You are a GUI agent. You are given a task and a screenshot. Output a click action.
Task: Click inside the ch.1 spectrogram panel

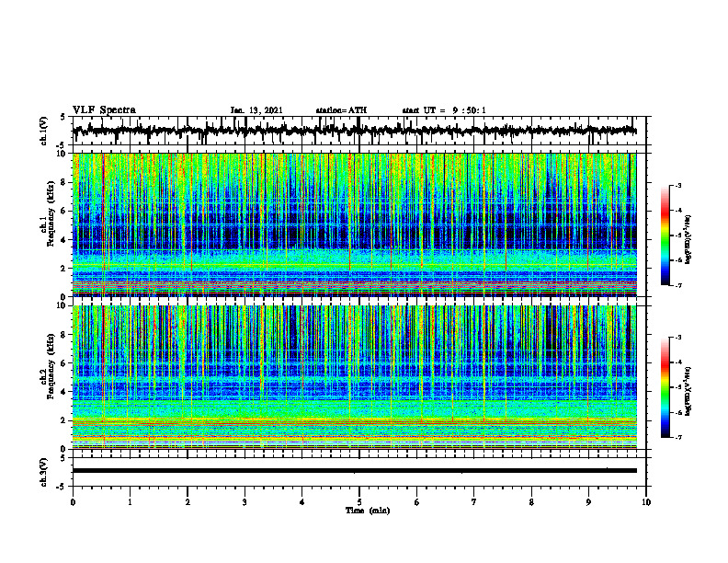click(355, 224)
